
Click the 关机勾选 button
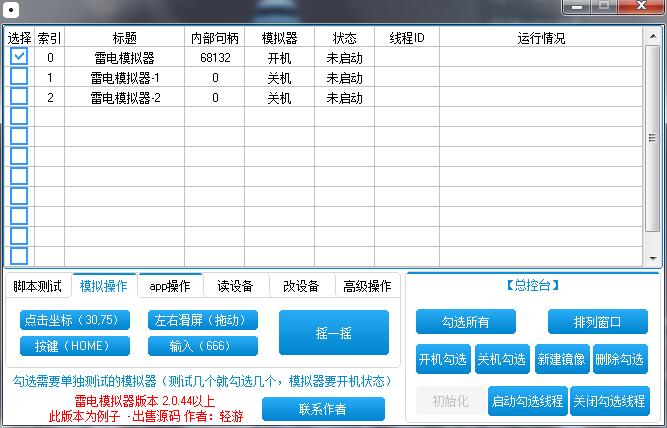[x=502, y=359]
